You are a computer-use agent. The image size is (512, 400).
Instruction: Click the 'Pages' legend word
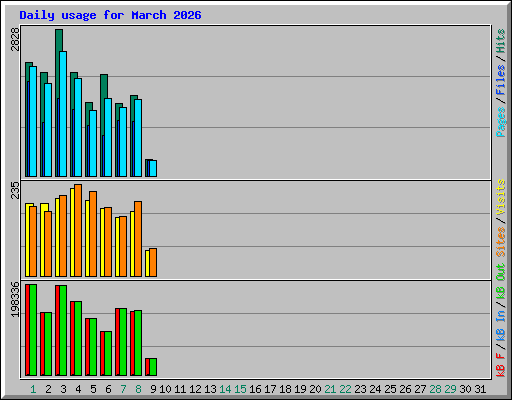point(501,122)
